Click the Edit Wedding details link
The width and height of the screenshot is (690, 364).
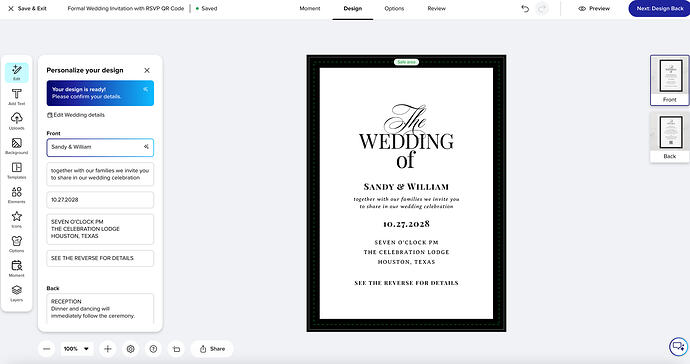76,115
